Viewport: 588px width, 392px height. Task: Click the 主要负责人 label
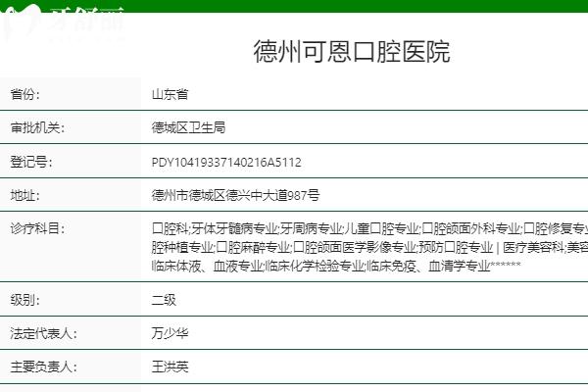coord(43,367)
